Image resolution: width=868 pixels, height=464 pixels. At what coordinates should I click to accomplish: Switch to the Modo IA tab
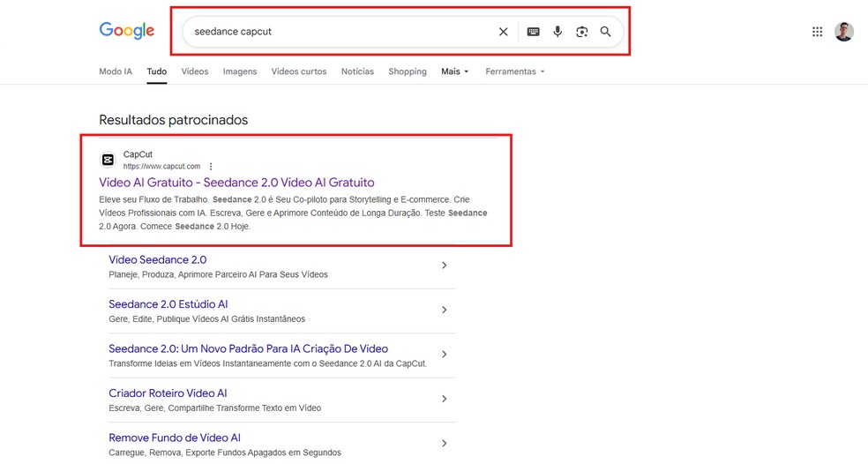point(116,71)
